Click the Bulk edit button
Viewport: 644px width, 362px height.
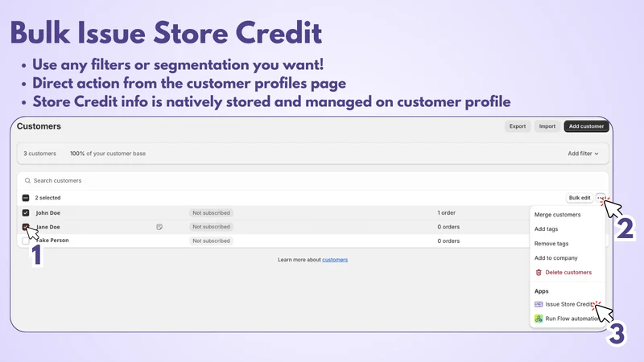coord(579,198)
